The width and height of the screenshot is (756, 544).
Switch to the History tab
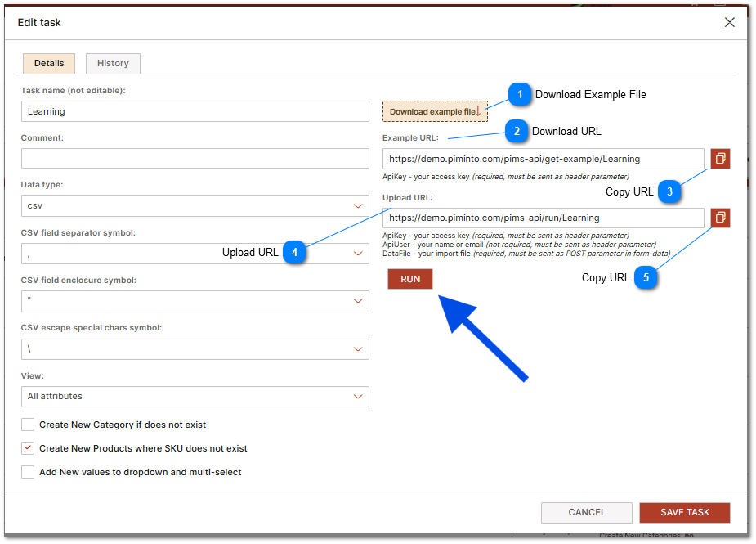(112, 63)
